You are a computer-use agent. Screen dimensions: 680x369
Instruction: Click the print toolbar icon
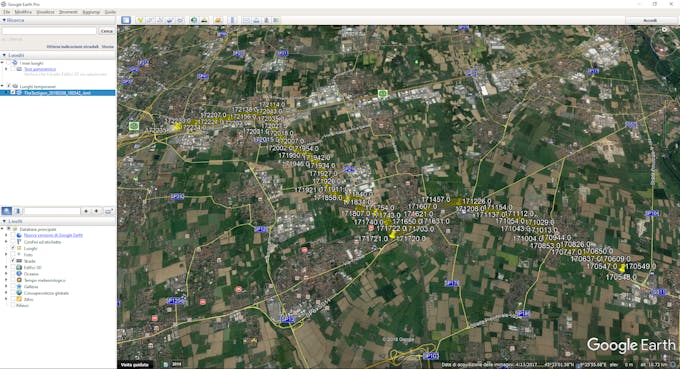[256, 20]
